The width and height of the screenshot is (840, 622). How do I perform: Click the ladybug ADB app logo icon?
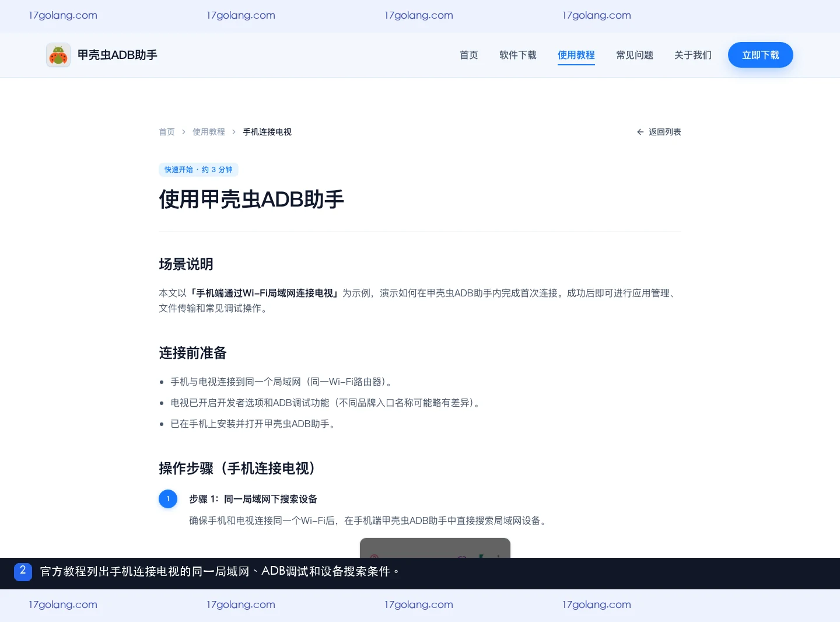tap(58, 55)
